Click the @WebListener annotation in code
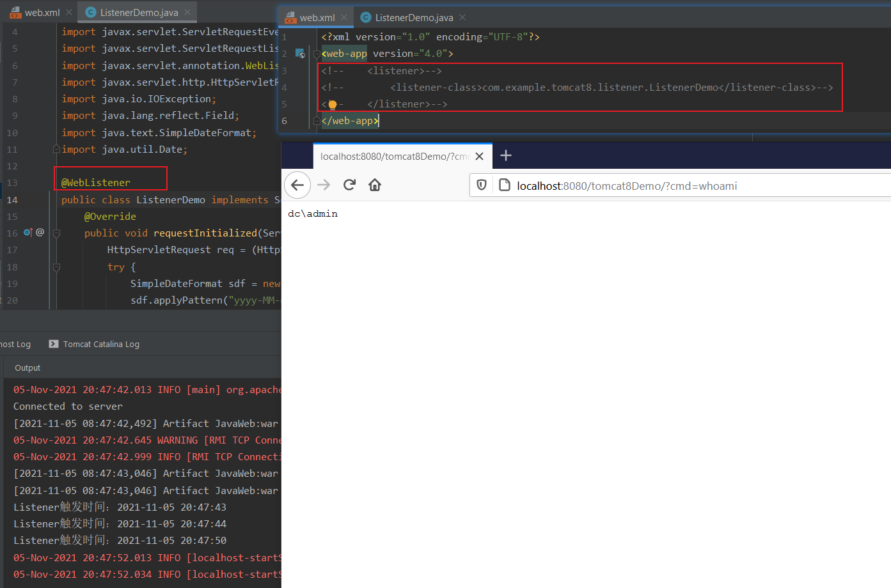The width and height of the screenshot is (891, 588). click(96, 183)
